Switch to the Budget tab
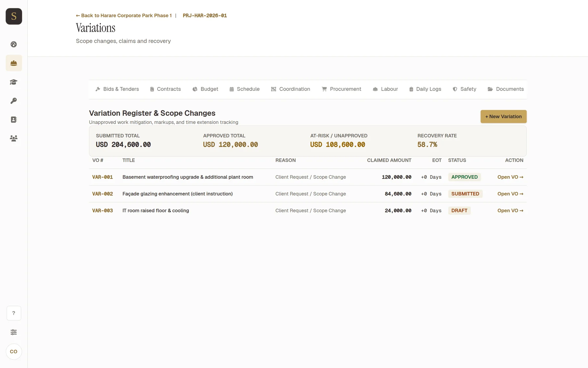The width and height of the screenshot is (588, 368). 205,89
